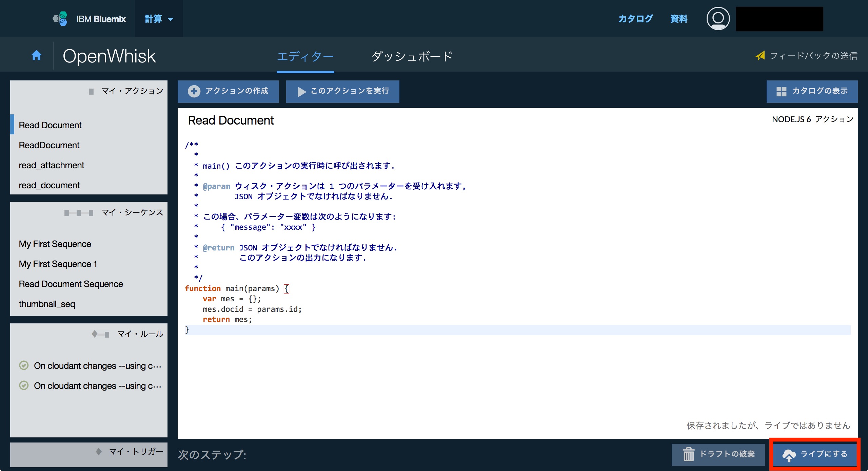The width and height of the screenshot is (868, 471).
Task: Switch to the エディター tab
Action: click(x=305, y=56)
